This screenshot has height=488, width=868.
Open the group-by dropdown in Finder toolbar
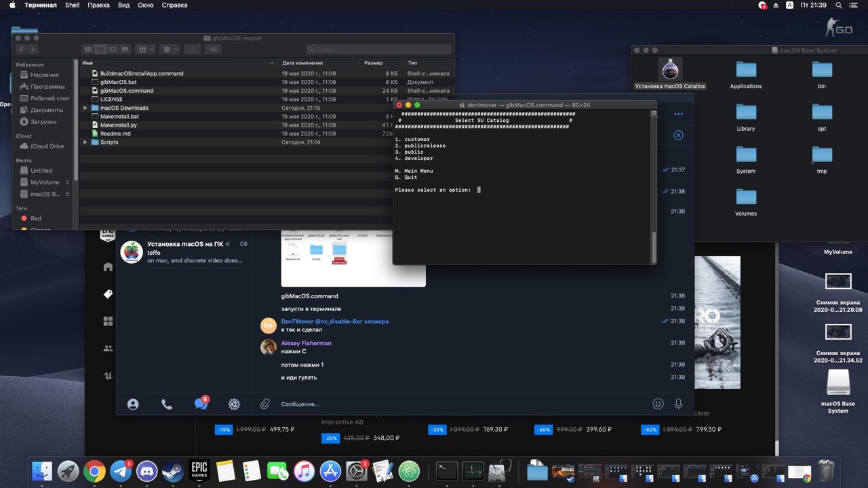tap(145, 49)
